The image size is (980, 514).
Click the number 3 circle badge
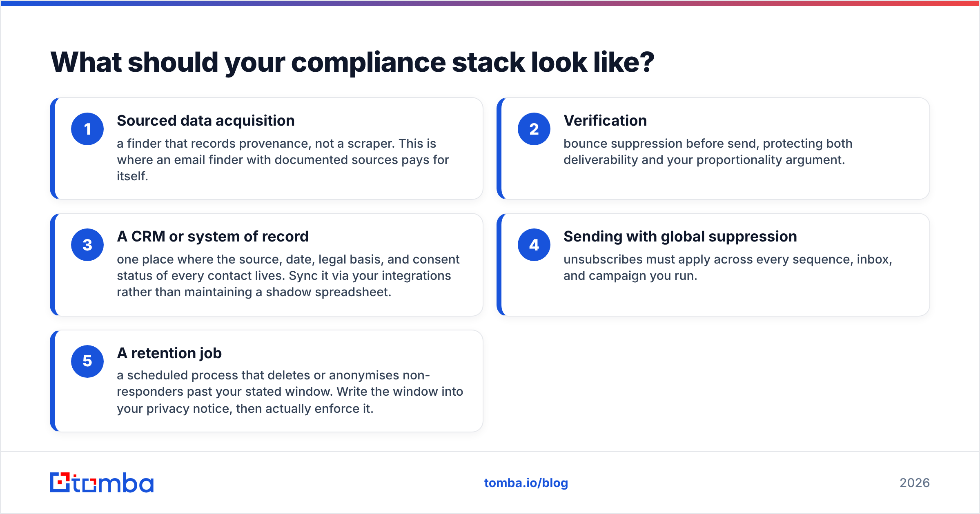87,245
